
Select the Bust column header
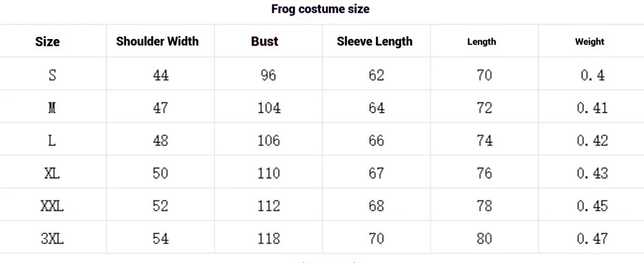coord(265,41)
